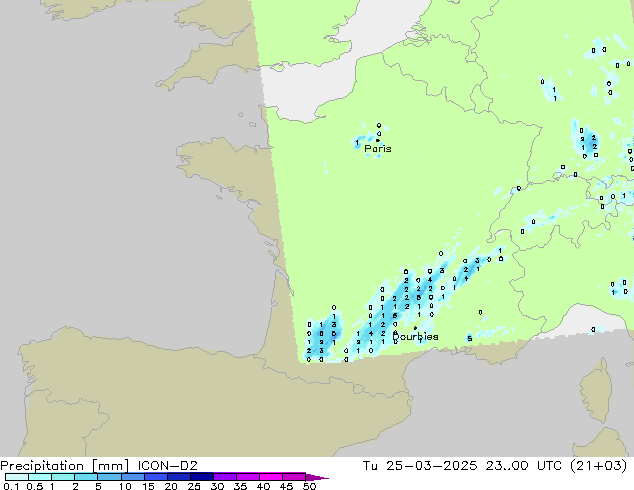The width and height of the screenshot is (634, 490).
Task: Click the "Precipitation [mm]" title text
Action: (x=65, y=466)
